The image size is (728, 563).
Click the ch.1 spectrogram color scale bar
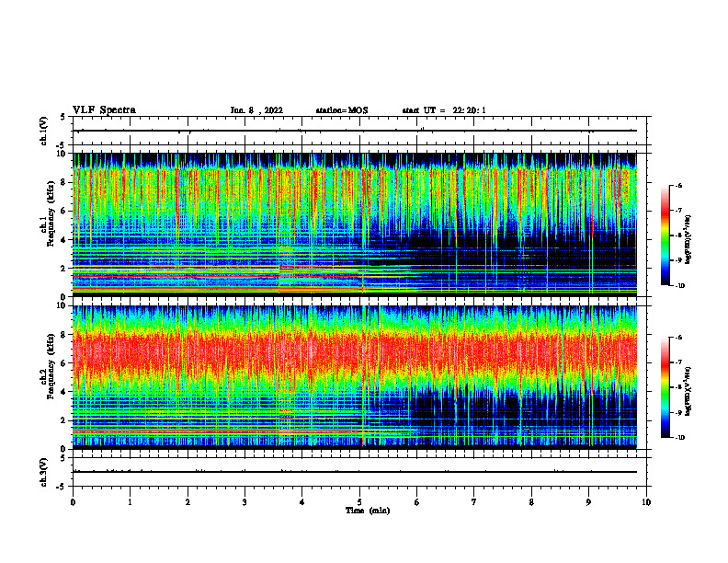click(665, 235)
